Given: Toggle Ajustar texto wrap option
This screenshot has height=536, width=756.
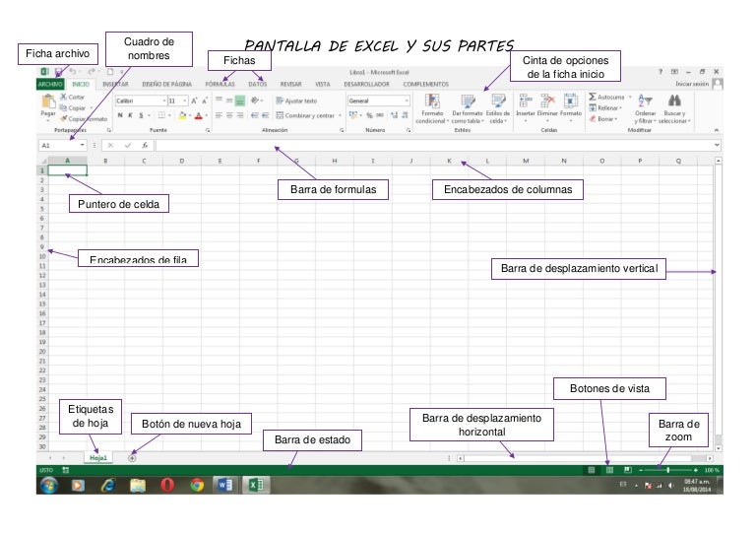Looking at the screenshot, I should 297,100.
